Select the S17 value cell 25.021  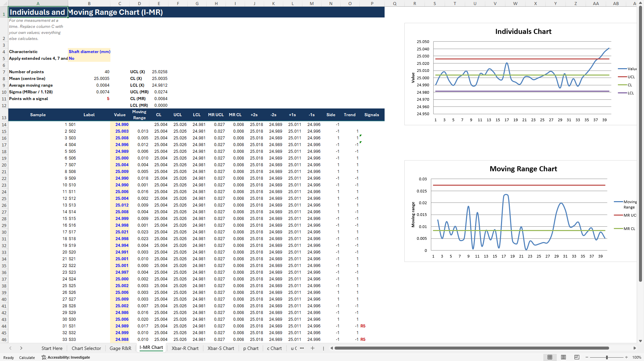coord(120,232)
